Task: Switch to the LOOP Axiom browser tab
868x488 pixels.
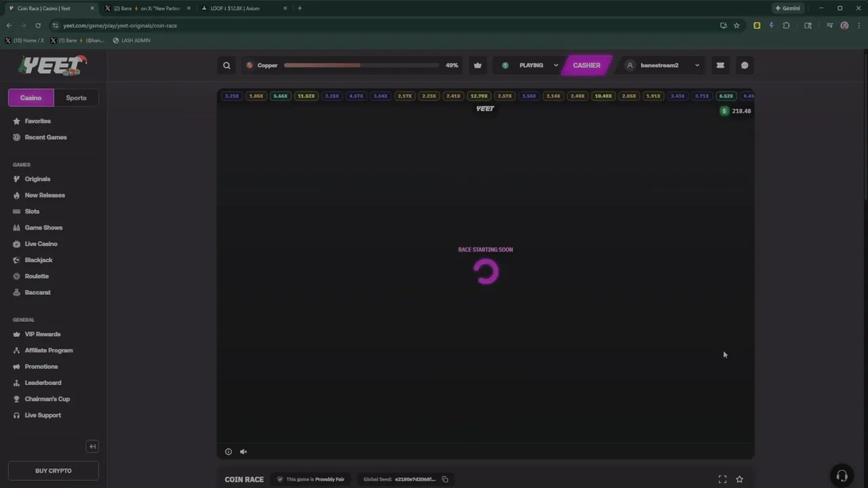Action: 243,8
